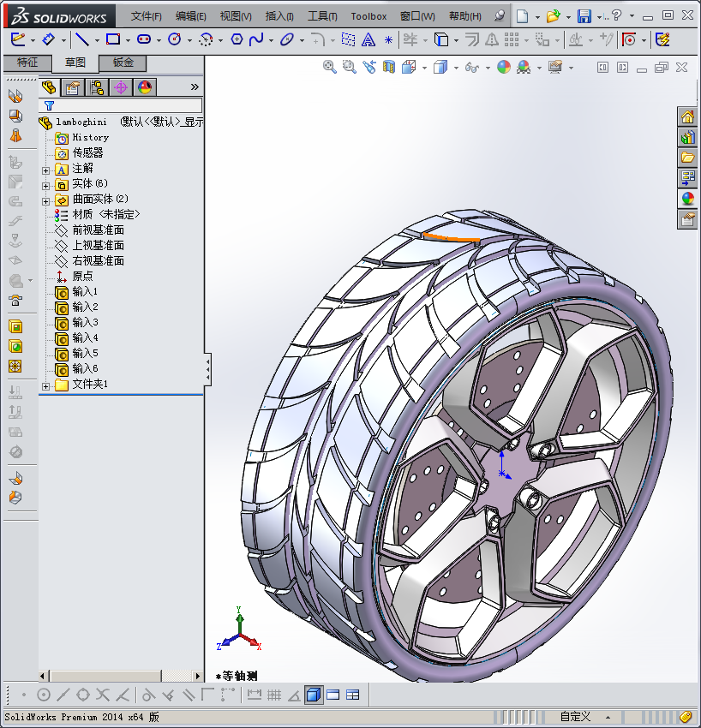Screen dimensions: 701x728
Task: Expand the 文件夹1 tree node
Action: [45, 385]
